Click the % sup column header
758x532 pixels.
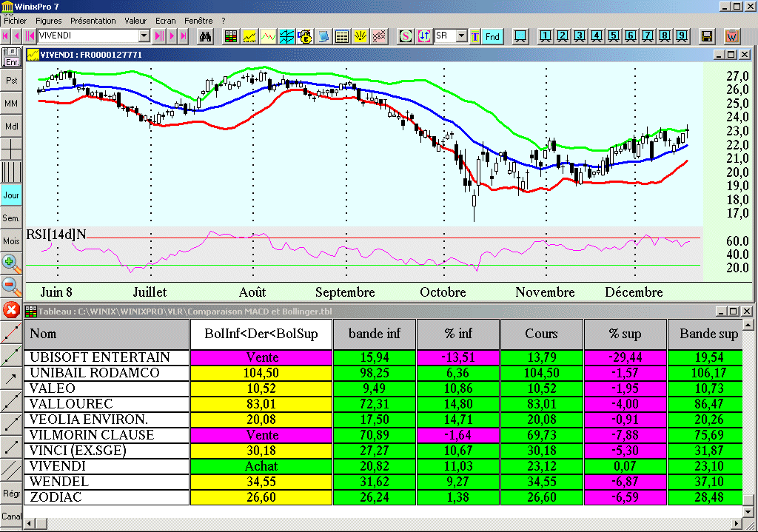[625, 334]
